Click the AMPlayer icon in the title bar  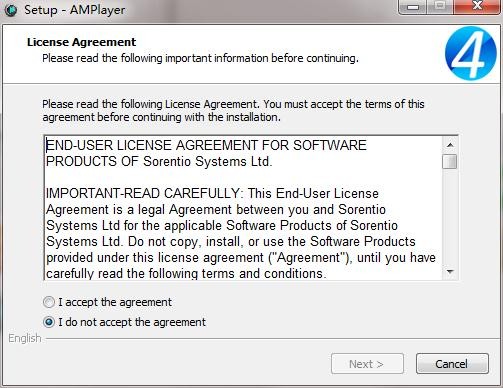click(x=11, y=10)
